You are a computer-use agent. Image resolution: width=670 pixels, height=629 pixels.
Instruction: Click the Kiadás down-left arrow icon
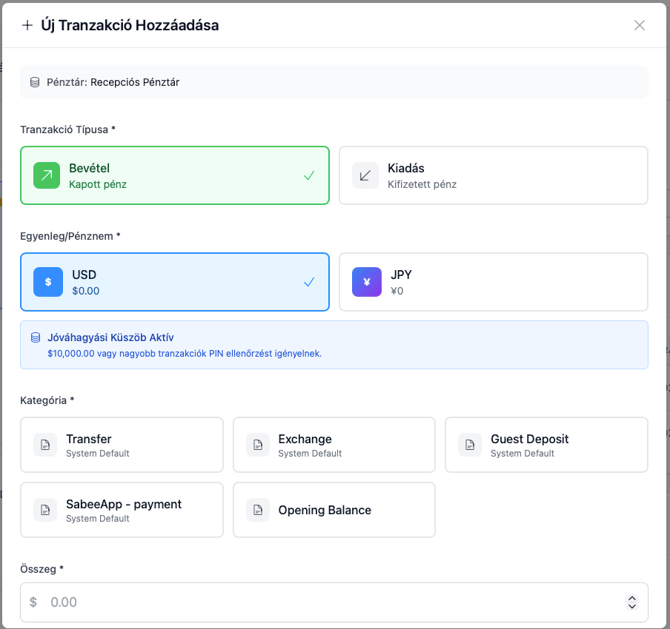[365, 175]
